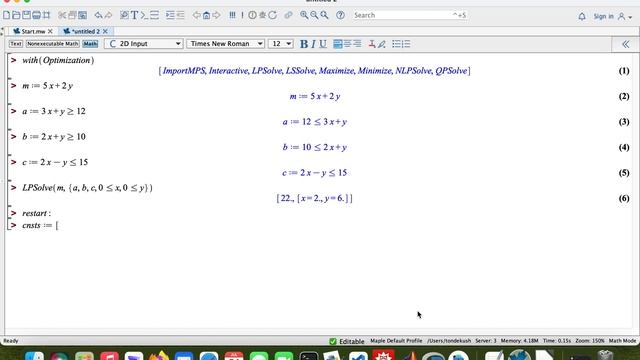Switch to Math mode
This screenshot has width=640, height=360.
click(x=90, y=44)
